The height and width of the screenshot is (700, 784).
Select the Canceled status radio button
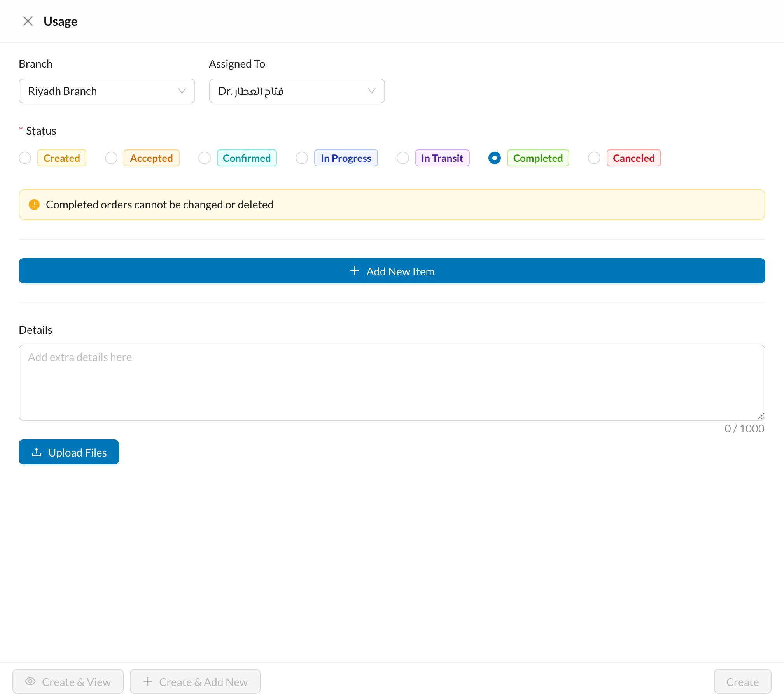(594, 158)
